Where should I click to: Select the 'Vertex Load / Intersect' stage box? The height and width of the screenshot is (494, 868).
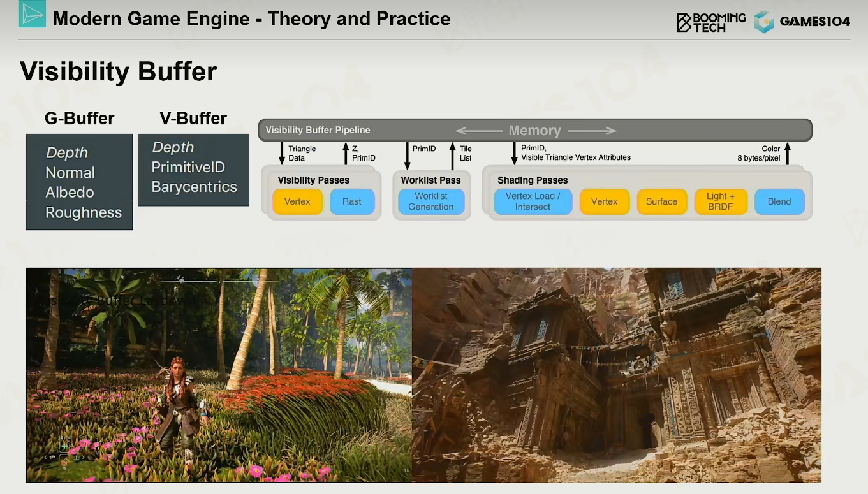(x=533, y=201)
